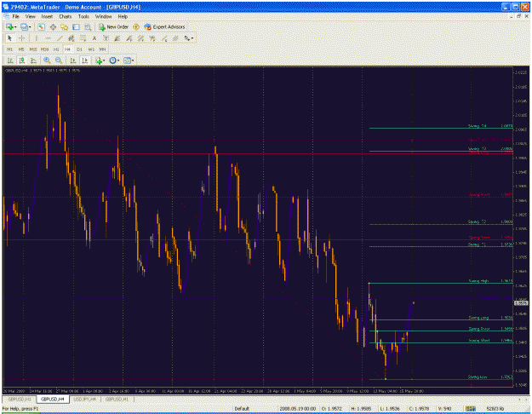Viewport: 532px width, 414px height.
Task: Select the M5 timeframe
Action: [21, 49]
